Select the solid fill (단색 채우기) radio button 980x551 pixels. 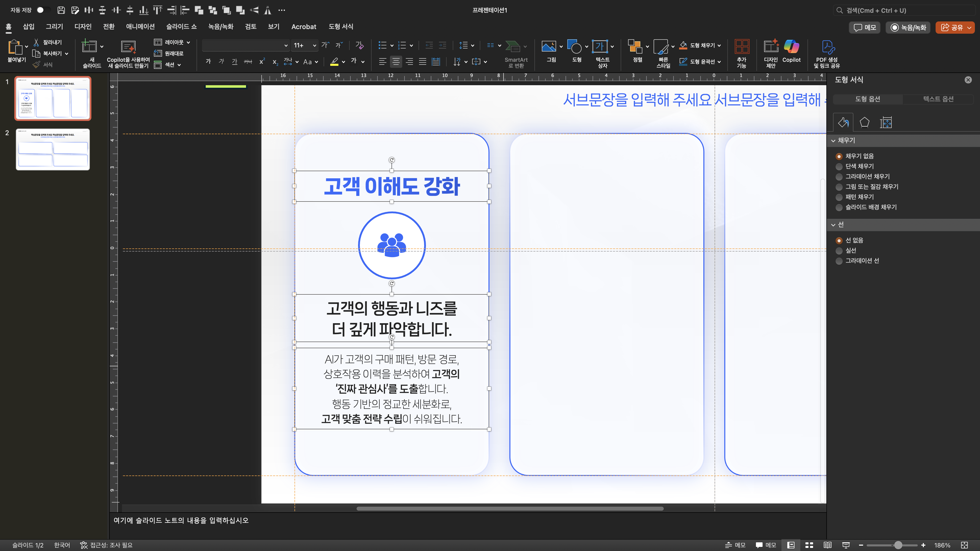point(839,167)
